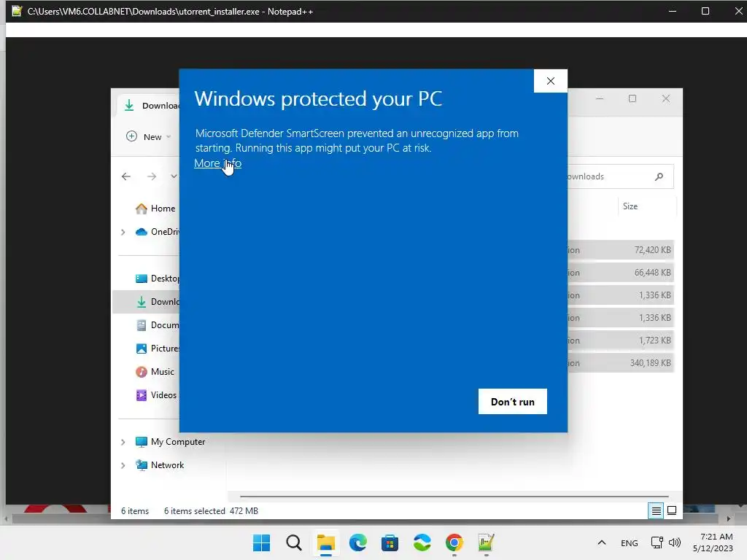
Task: Switch to details view layout
Action: coord(656,511)
